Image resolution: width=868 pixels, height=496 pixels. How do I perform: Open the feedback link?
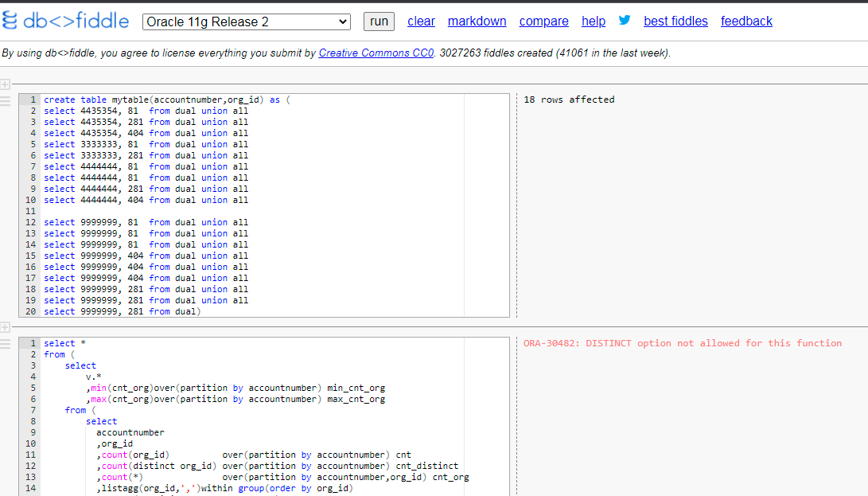[x=746, y=21]
